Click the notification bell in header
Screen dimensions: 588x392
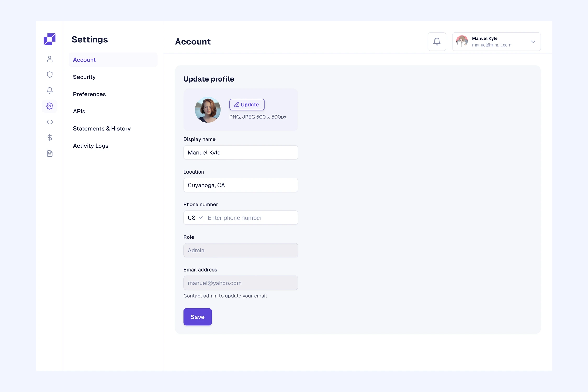437,42
